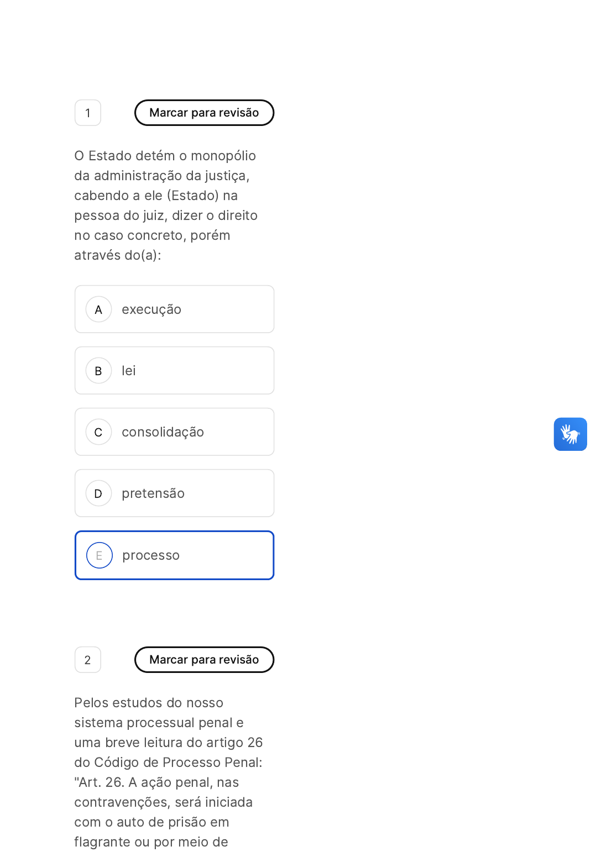Select the answer option "pretensão"

pos(153,493)
